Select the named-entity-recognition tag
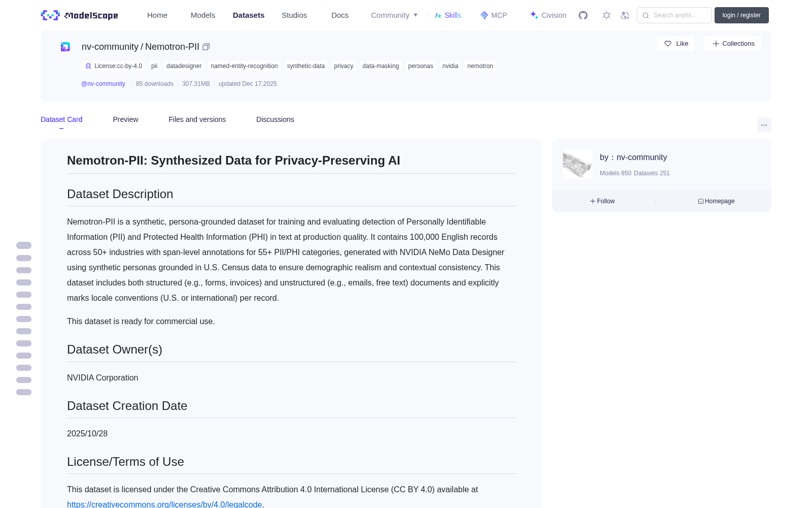812x508 pixels. (244, 66)
